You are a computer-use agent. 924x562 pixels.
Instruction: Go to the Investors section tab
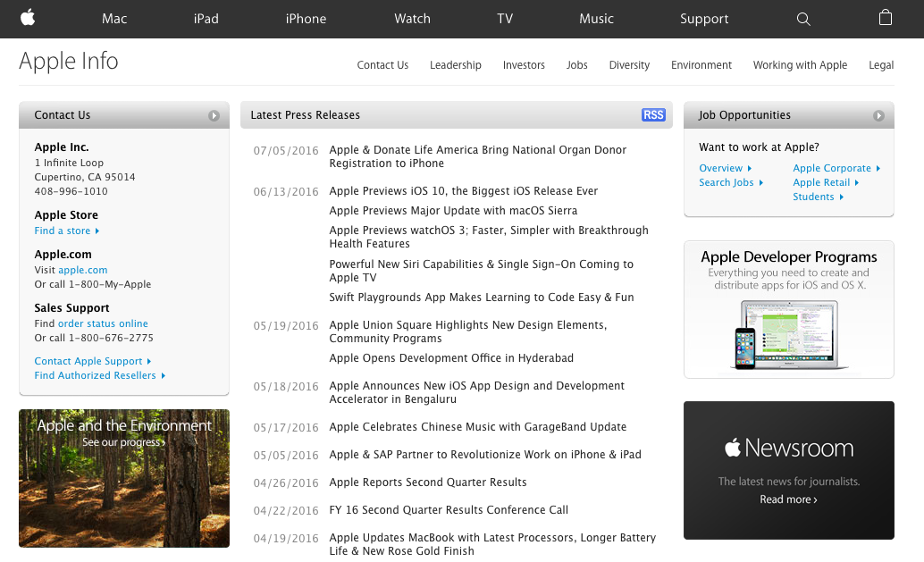524,65
